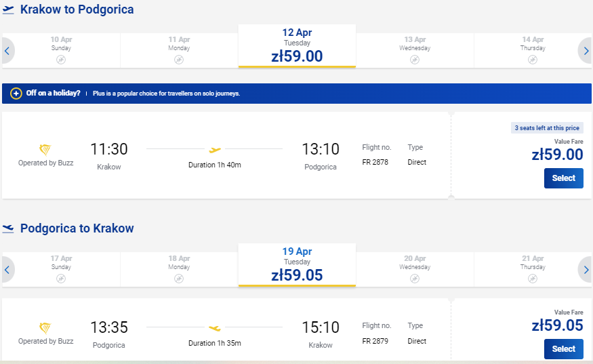The height and width of the screenshot is (364, 593).
Task: Choose the 19 Apr Tuesday date tab
Action: click(297, 265)
